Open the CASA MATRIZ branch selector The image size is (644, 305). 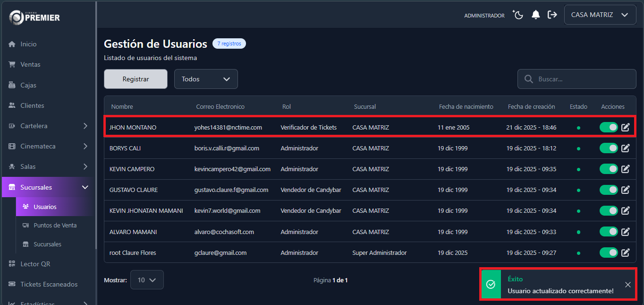pyautogui.click(x=600, y=15)
